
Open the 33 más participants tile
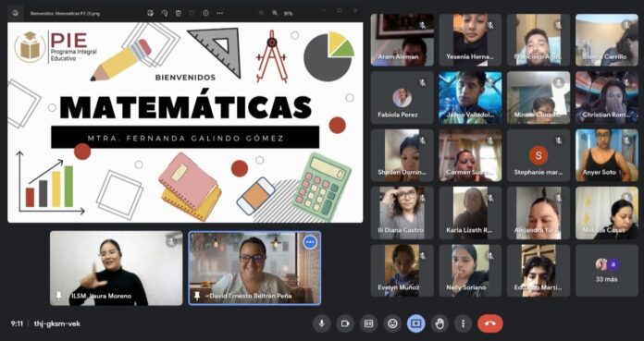point(607,271)
